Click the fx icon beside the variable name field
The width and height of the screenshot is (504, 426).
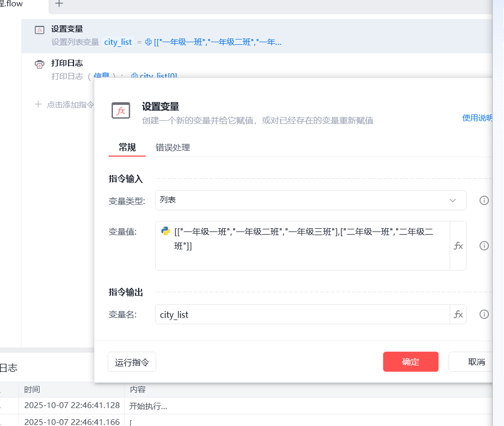pos(458,314)
